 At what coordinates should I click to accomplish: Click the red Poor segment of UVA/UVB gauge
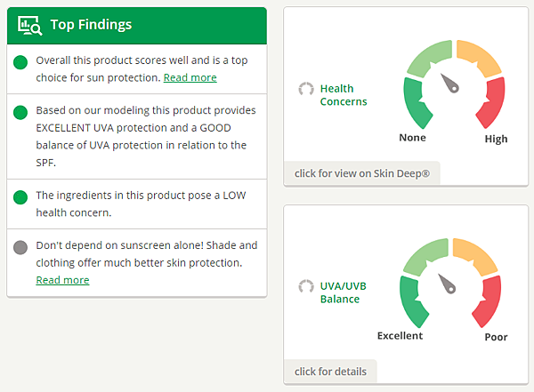click(488, 301)
